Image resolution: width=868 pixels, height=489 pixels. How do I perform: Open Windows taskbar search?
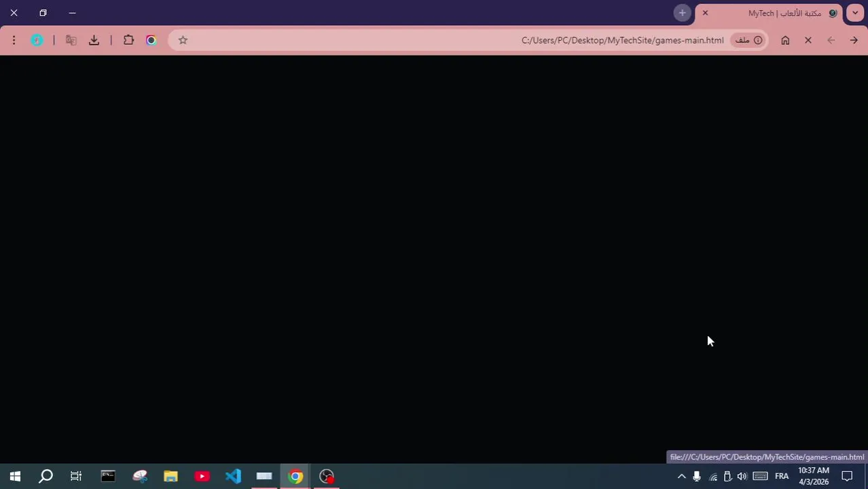coord(46,476)
